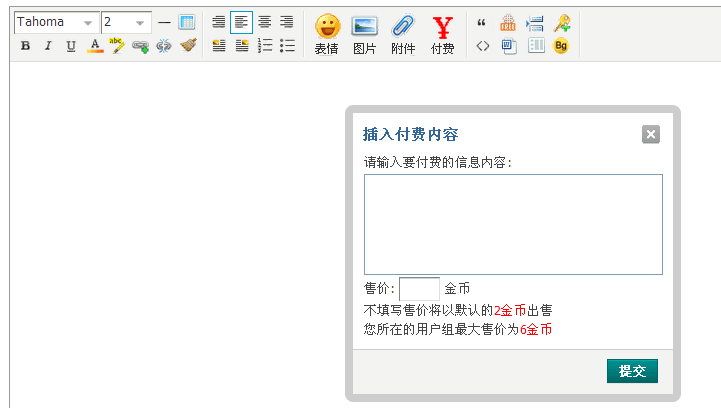Toggle underline formatting
The width and height of the screenshot is (721, 408).
pyautogui.click(x=71, y=46)
